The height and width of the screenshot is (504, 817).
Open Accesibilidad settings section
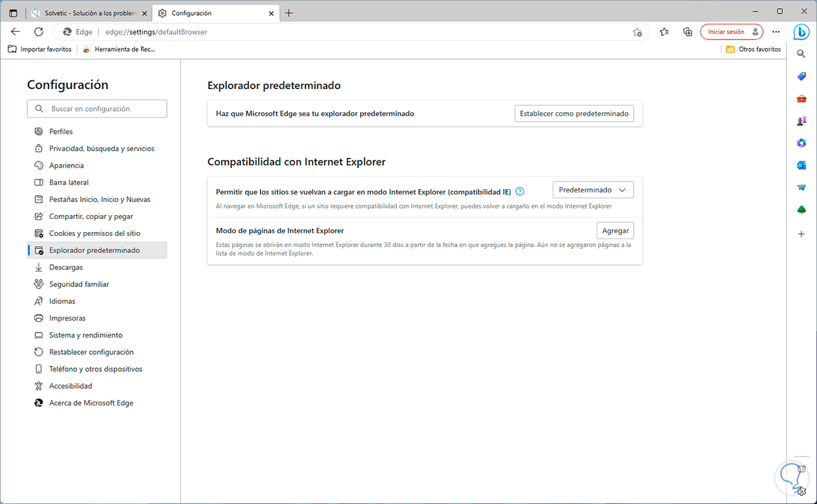coord(97,386)
